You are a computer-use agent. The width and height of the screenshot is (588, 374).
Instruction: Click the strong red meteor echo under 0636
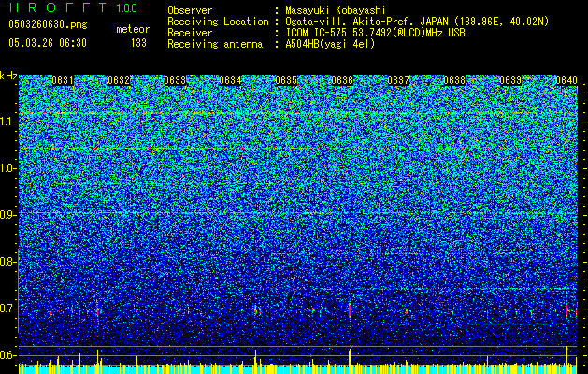click(x=350, y=311)
